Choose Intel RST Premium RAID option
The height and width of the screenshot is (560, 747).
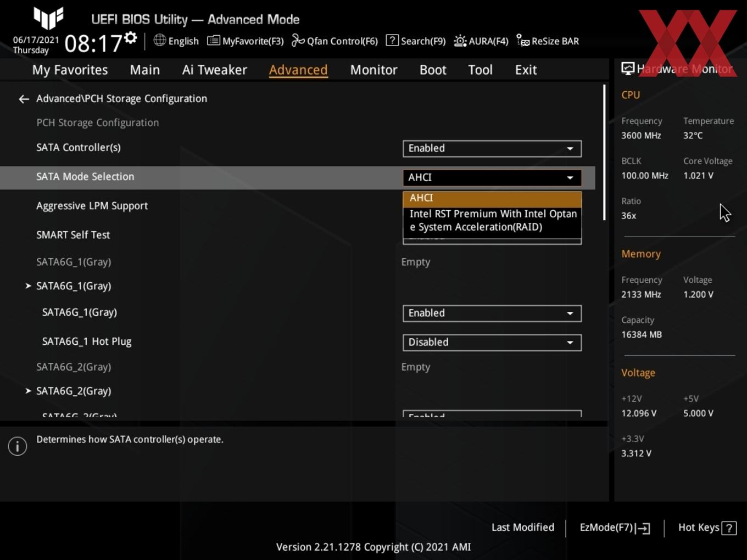[492, 221]
